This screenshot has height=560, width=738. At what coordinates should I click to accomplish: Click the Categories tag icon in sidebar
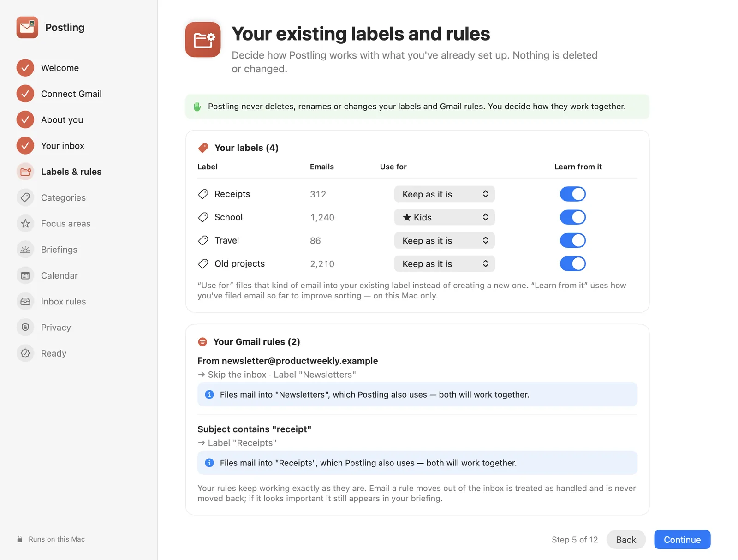(x=25, y=197)
